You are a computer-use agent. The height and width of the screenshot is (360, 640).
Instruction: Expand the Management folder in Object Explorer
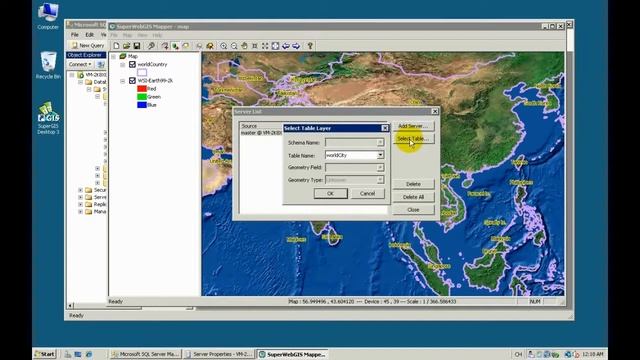(x=80, y=212)
